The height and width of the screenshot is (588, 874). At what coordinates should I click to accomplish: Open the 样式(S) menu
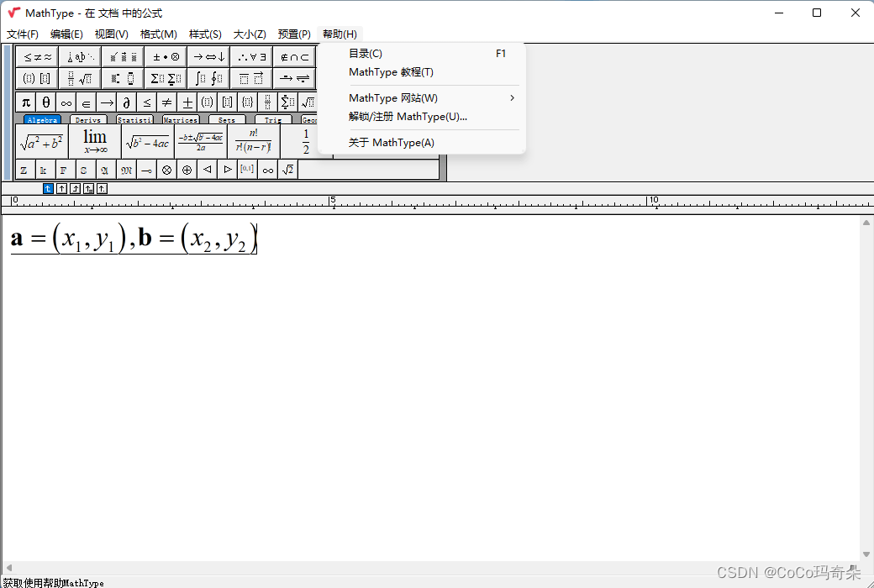pos(205,34)
